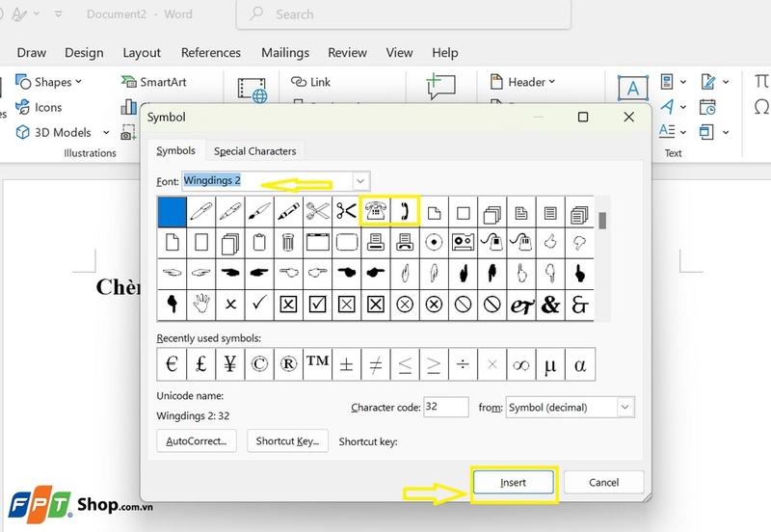Open the Draw ribbon tab
The height and width of the screenshot is (532, 771).
pyautogui.click(x=32, y=53)
